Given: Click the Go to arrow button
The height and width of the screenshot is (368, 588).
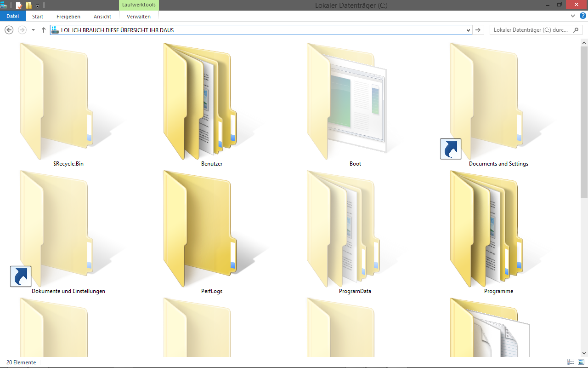Looking at the screenshot, I should point(478,30).
